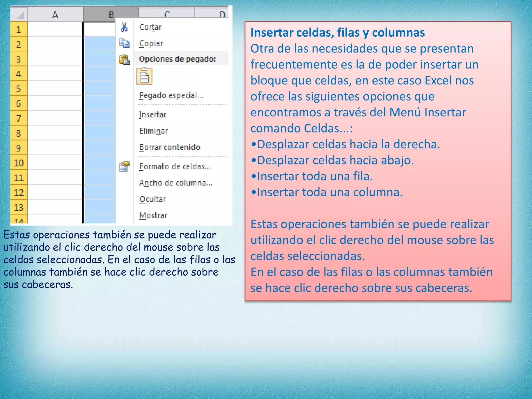Viewport: 532px width, 399px height.
Task: Choose Mostrar in the context menu
Action: 153,216
